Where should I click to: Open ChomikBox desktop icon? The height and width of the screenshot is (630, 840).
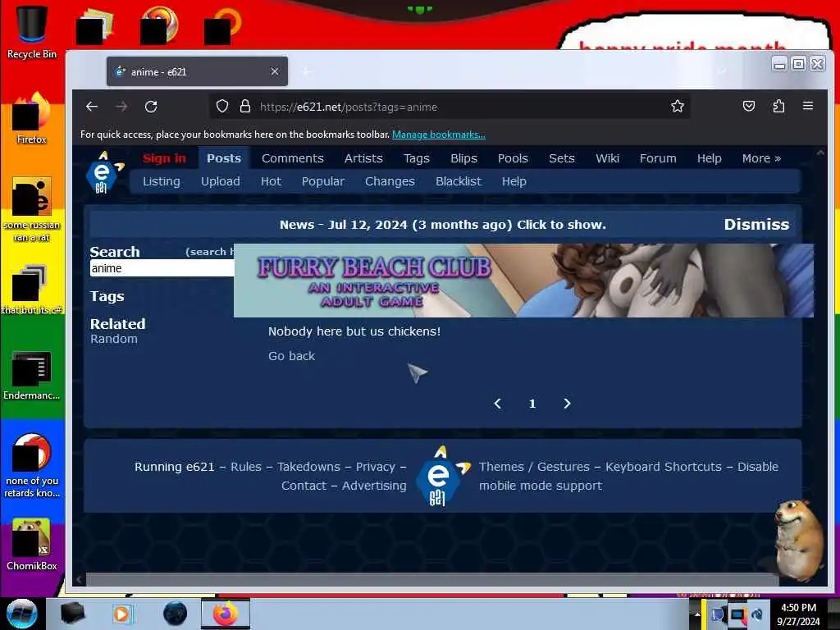(31, 545)
